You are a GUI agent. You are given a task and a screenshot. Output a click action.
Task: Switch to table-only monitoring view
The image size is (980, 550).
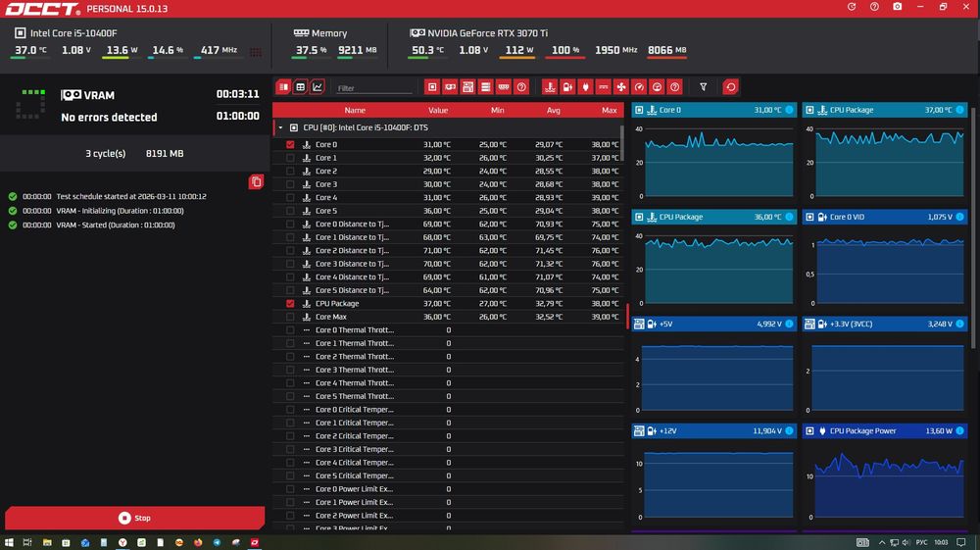(x=300, y=87)
